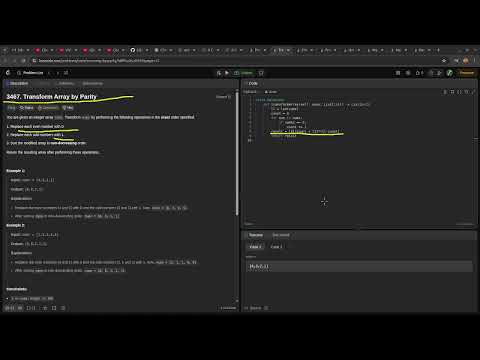Switch to the GitHub browser tab
480x360 pixels.
point(139,50)
